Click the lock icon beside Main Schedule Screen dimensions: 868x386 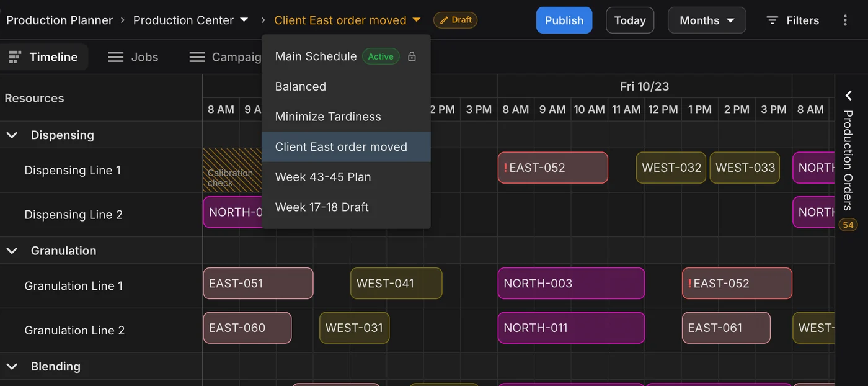tap(412, 56)
